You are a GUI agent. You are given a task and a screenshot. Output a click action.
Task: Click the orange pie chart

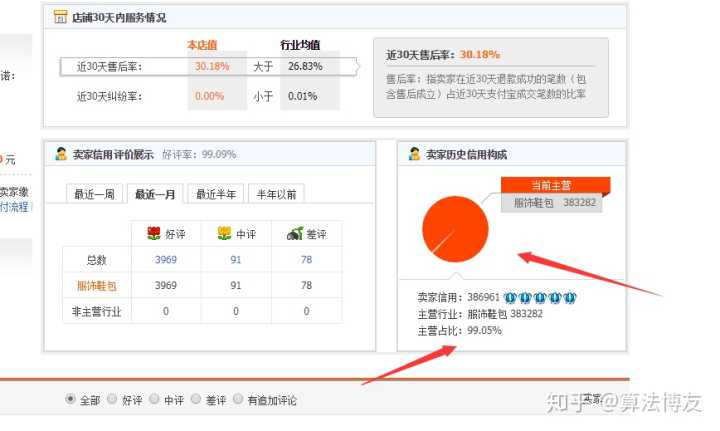point(455,229)
